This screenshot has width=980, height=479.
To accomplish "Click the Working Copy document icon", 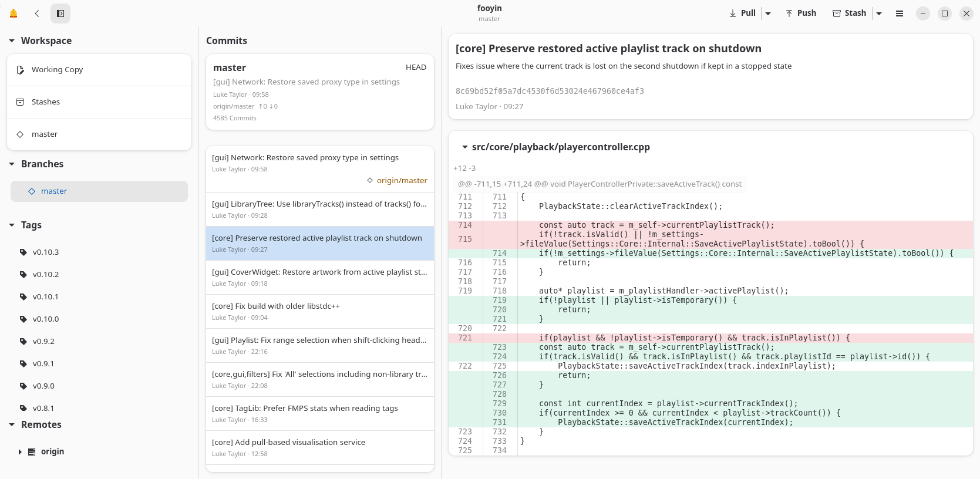I will tap(20, 70).
